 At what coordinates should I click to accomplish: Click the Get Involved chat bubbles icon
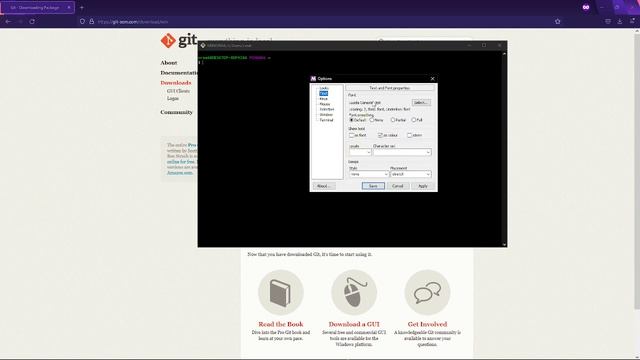point(427,292)
